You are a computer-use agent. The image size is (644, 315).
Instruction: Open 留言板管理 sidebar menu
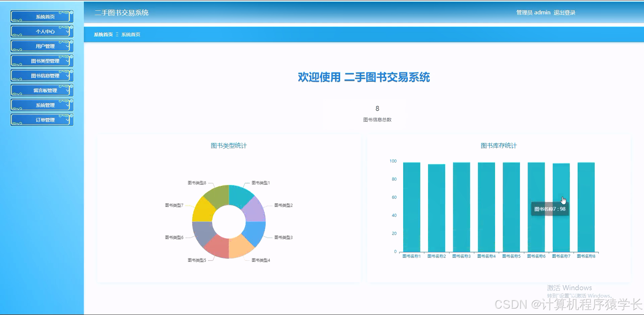click(42, 90)
